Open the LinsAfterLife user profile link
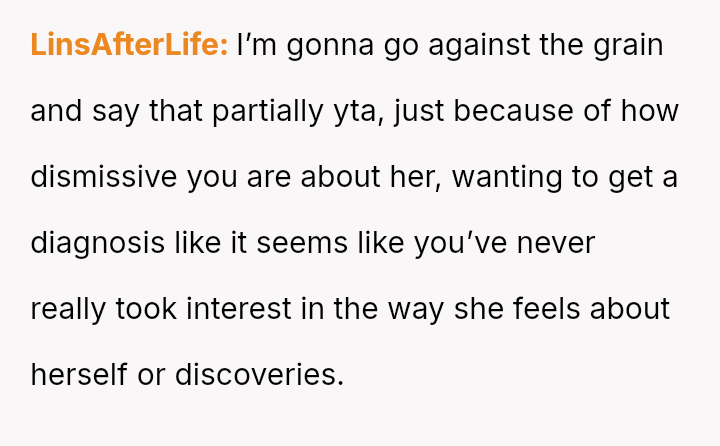The image size is (720, 446). point(130,45)
